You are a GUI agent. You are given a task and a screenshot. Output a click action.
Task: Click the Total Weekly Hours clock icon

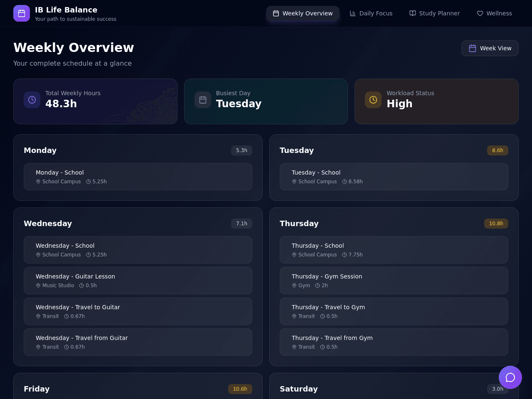coord(32,100)
